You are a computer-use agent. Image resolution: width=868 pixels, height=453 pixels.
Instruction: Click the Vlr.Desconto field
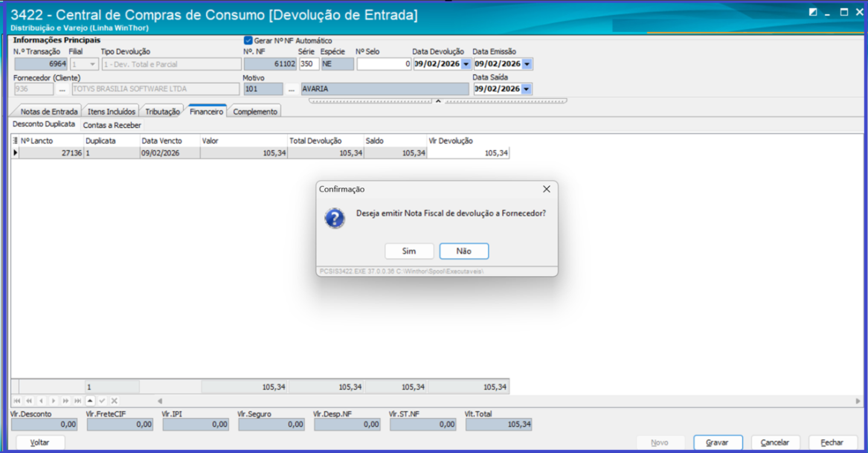pos(45,425)
